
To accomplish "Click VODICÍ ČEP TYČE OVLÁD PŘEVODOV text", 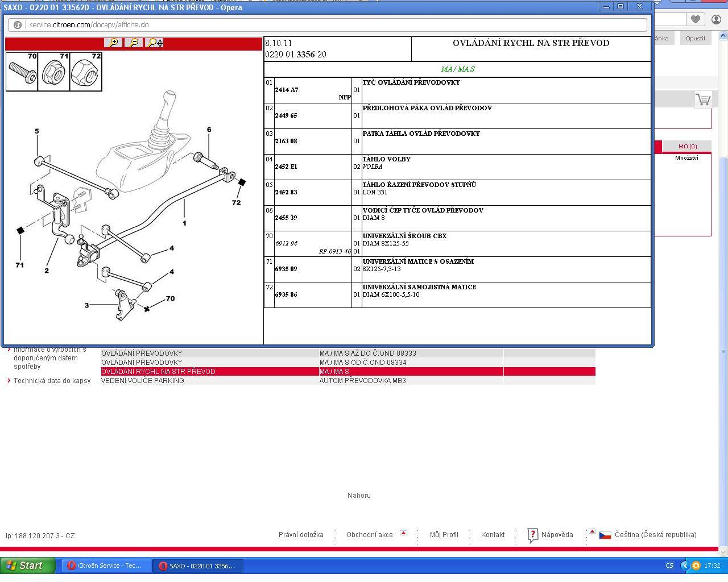I will (423, 210).
